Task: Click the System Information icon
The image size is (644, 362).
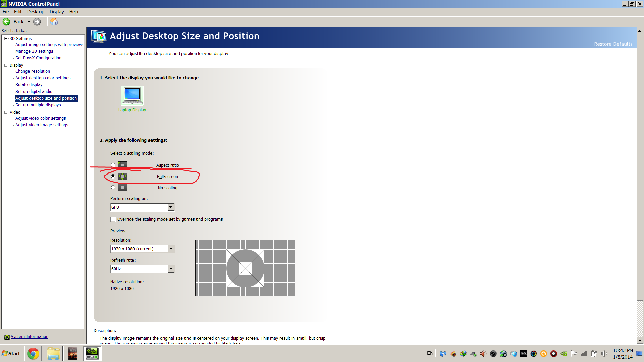Action: pos(7,337)
